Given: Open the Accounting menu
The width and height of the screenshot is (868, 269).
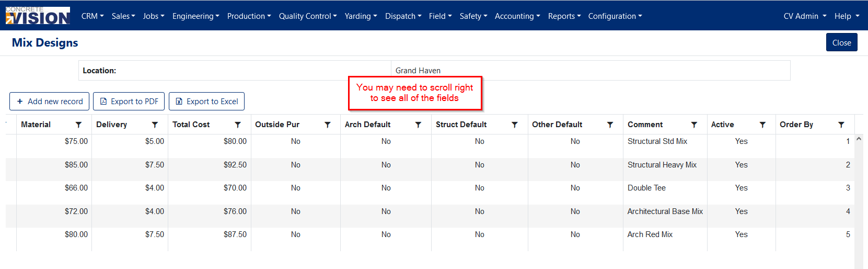Looking at the screenshot, I should [517, 16].
